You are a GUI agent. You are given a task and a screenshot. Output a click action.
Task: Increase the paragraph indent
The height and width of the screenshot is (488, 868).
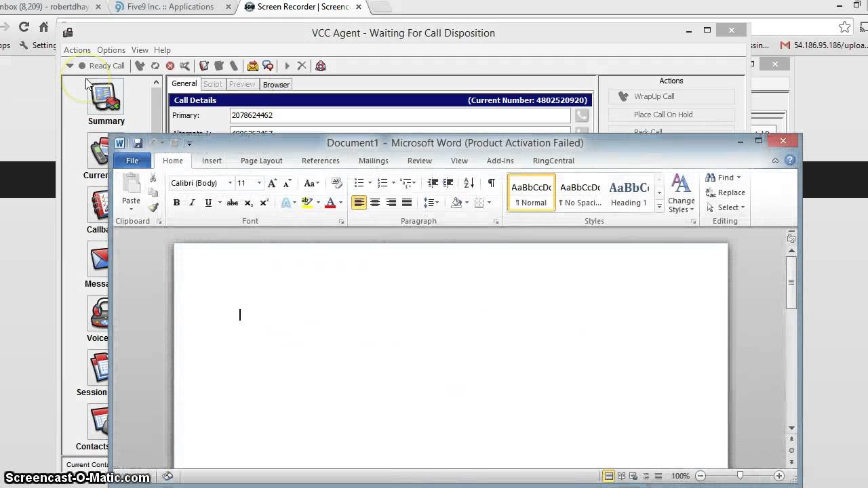(448, 183)
